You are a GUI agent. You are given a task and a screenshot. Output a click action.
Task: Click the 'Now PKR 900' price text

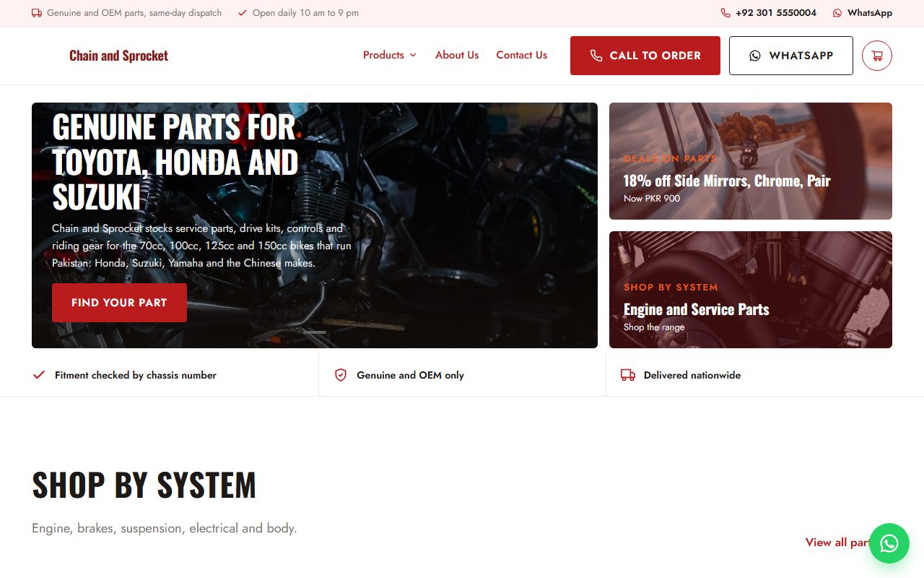point(652,199)
